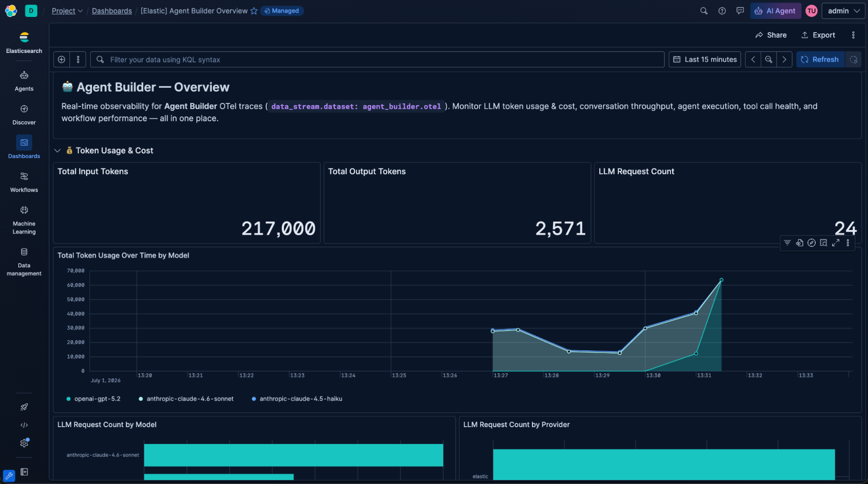Open the Project breadcrumb dropdown
Image resolution: width=868 pixels, height=484 pixels.
pos(67,11)
